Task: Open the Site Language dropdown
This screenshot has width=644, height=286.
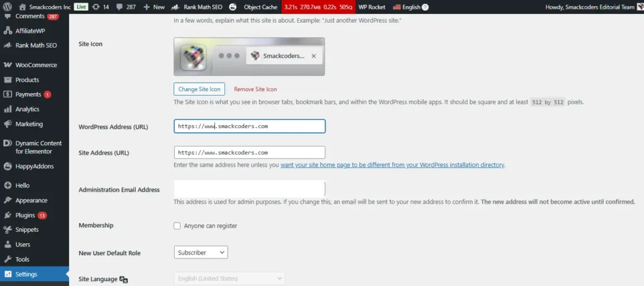Action: coord(230,278)
